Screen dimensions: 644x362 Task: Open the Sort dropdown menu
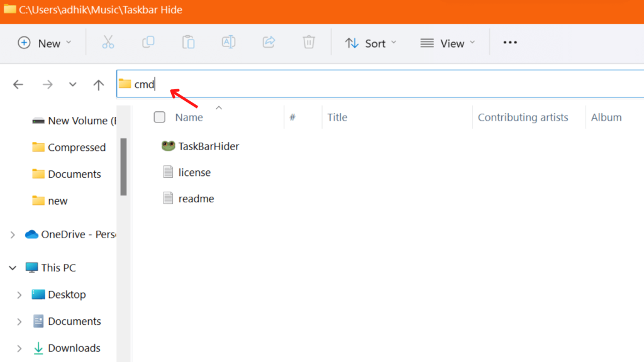pos(371,43)
